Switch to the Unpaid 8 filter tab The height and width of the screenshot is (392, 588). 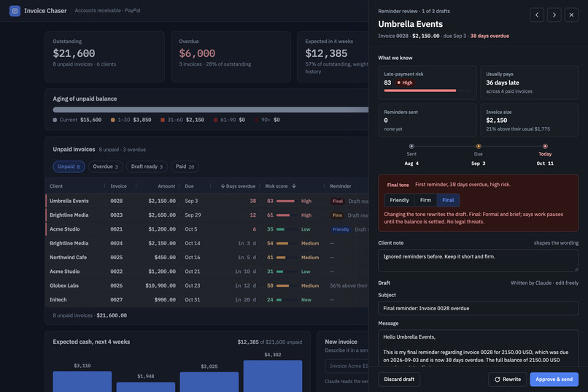(x=69, y=166)
